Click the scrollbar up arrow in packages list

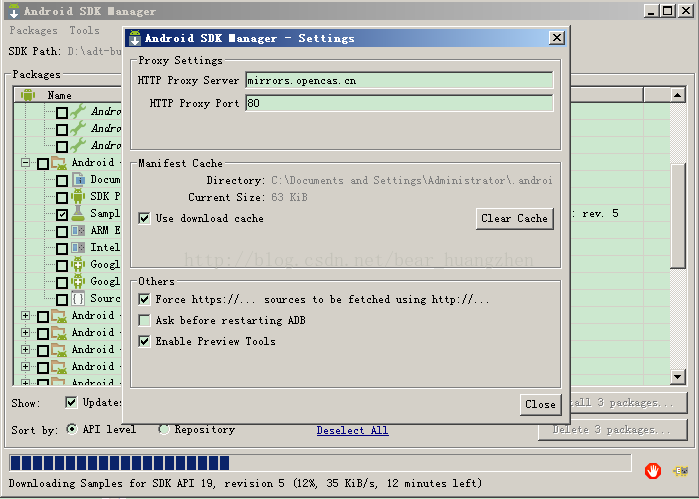pyautogui.click(x=678, y=95)
